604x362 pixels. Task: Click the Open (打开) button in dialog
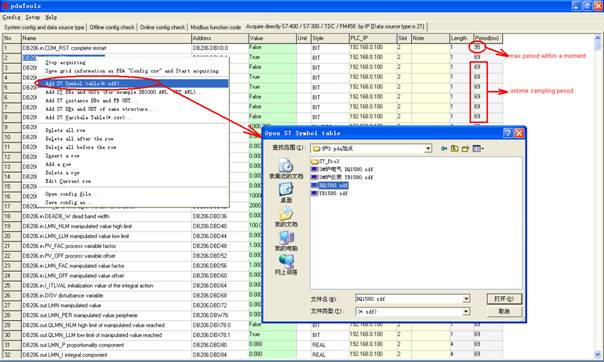[x=504, y=299]
